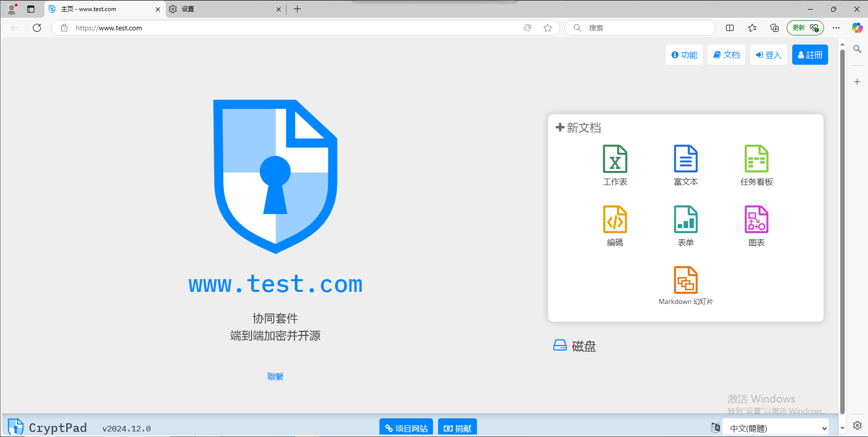Open the 功能 features page
Image resolution: width=868 pixels, height=437 pixels.
coord(684,55)
